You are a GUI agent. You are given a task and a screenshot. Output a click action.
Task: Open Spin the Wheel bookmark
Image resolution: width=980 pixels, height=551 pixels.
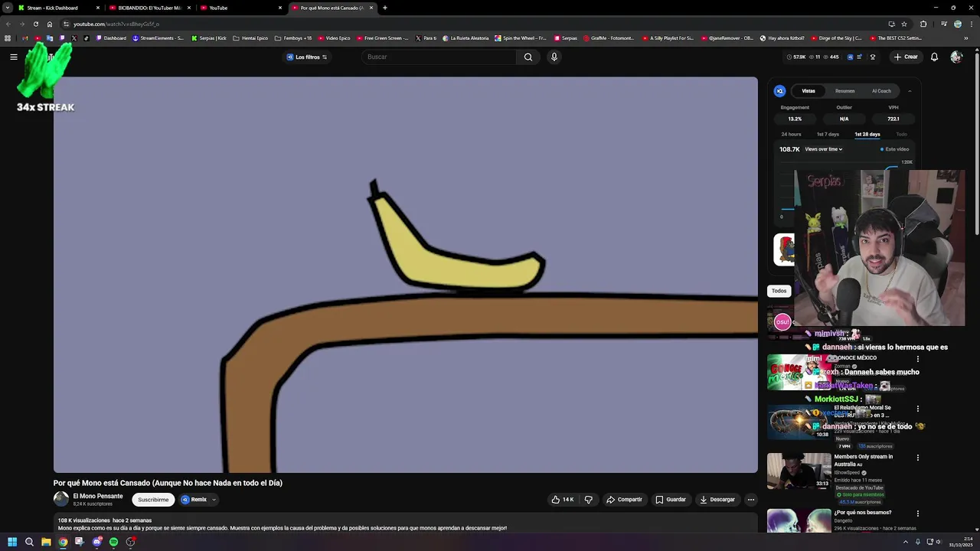(521, 38)
